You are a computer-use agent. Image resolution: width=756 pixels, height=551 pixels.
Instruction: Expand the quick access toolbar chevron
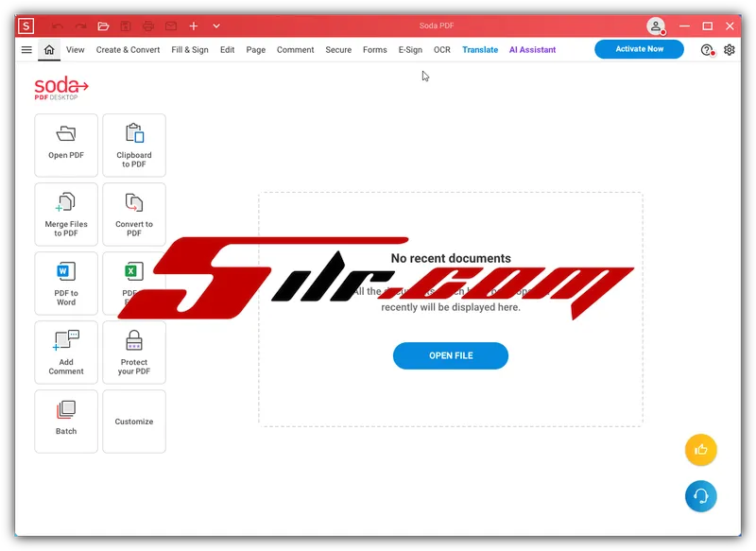tap(216, 26)
